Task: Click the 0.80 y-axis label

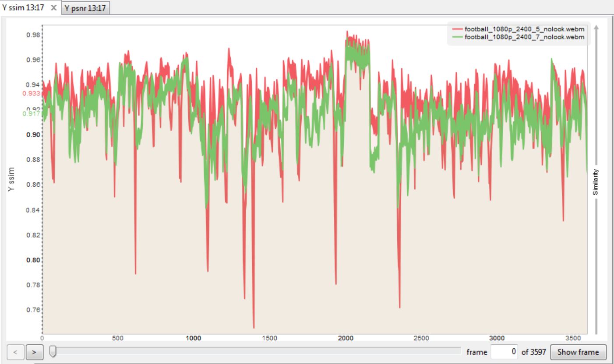Action: (x=34, y=260)
